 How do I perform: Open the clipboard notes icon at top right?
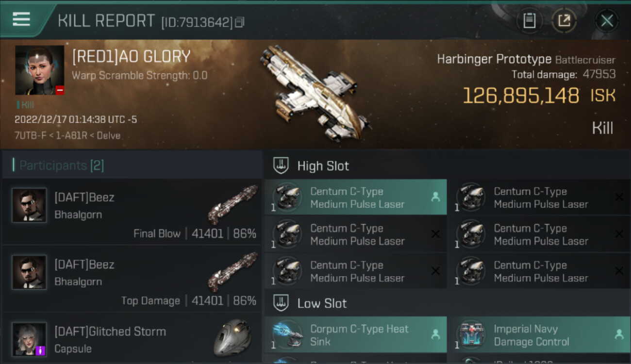(529, 20)
